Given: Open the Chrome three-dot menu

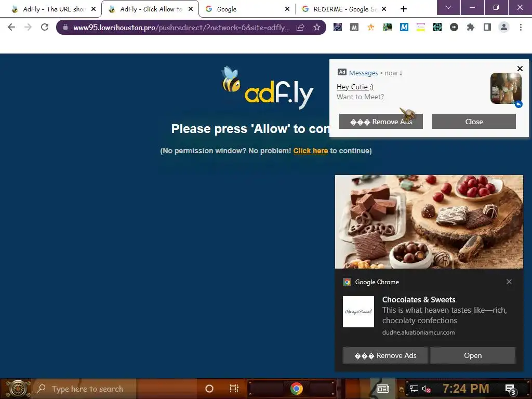Looking at the screenshot, I should (521, 27).
